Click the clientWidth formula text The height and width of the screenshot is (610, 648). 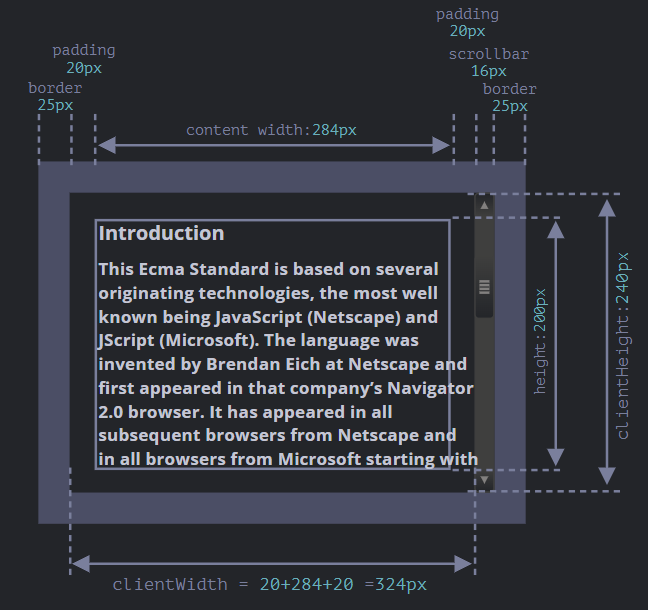[x=269, y=585]
